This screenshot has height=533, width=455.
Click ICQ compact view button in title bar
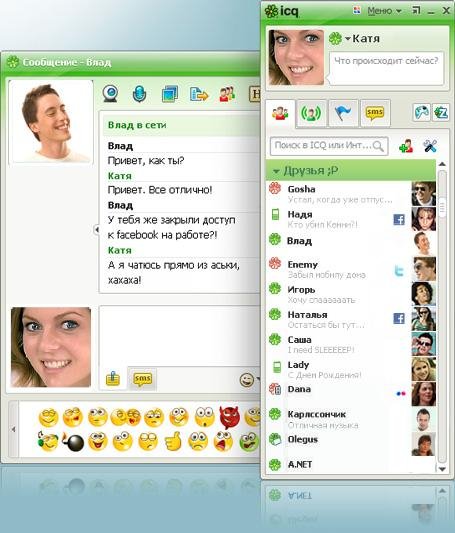click(x=416, y=10)
